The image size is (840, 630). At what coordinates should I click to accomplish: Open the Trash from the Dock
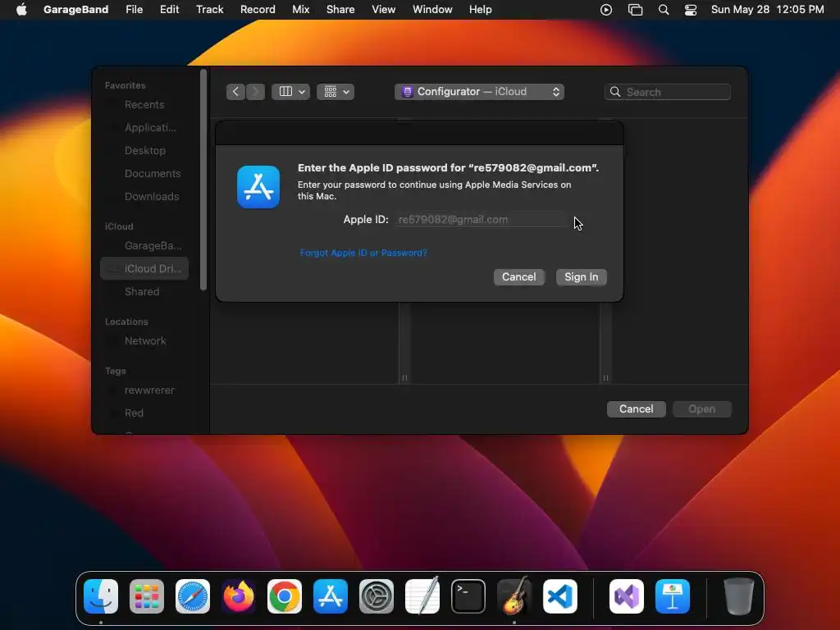coord(739,596)
